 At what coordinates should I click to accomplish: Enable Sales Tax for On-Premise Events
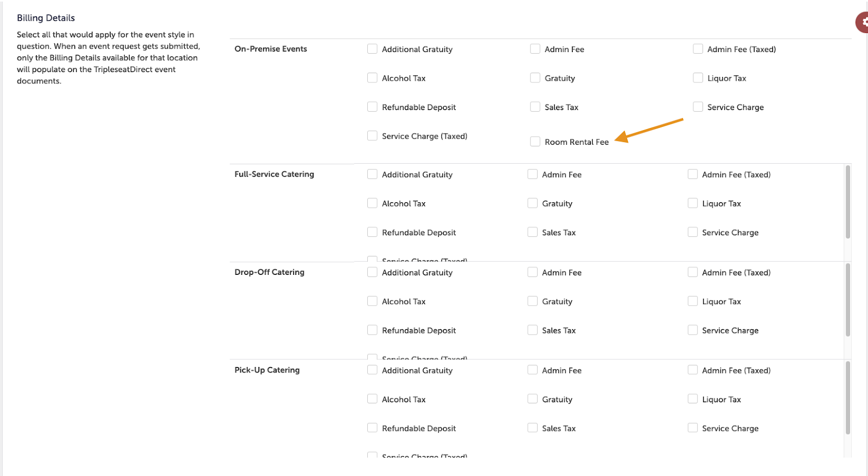coord(535,107)
